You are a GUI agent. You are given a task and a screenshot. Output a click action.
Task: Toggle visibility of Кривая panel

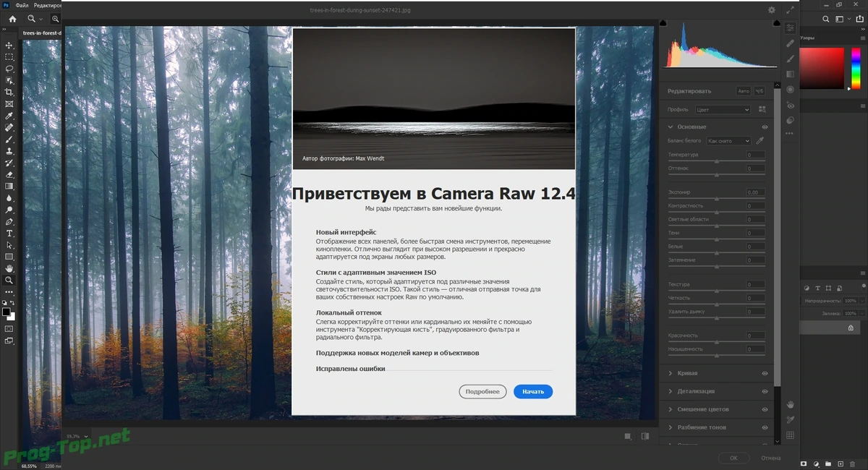pyautogui.click(x=765, y=373)
